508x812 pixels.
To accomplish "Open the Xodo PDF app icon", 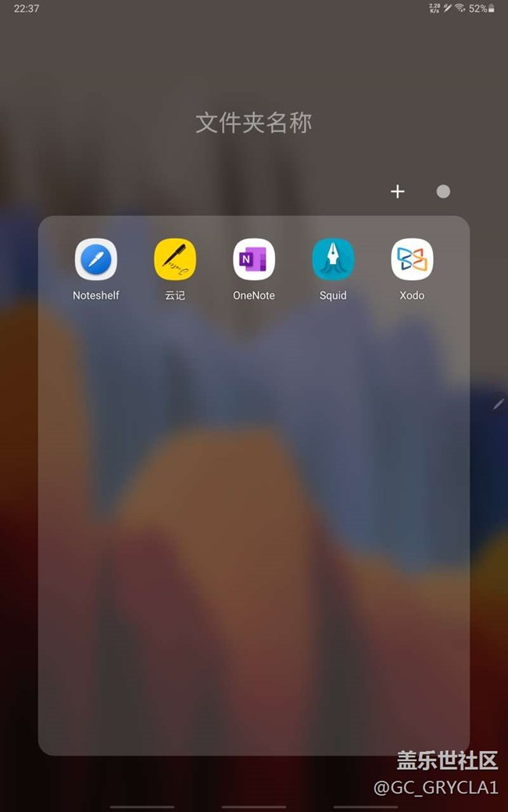I will coord(412,259).
